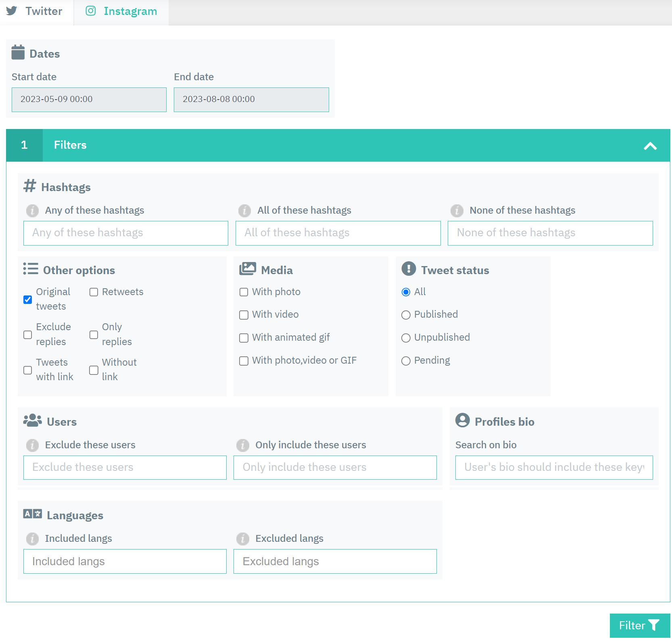This screenshot has width=672, height=643.
Task: Click info icon beside Excluded langs
Action: [x=243, y=539]
